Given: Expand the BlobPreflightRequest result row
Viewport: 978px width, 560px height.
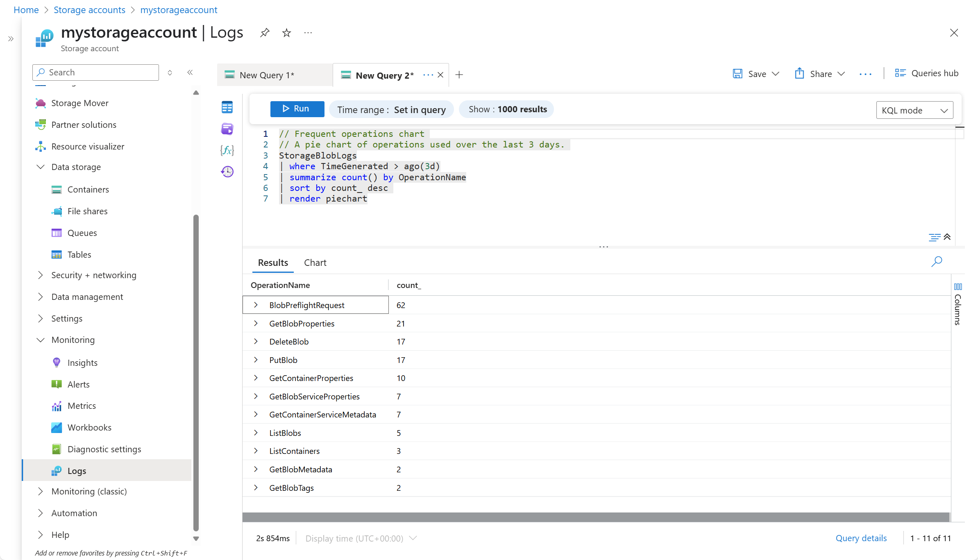Looking at the screenshot, I should pyautogui.click(x=256, y=305).
